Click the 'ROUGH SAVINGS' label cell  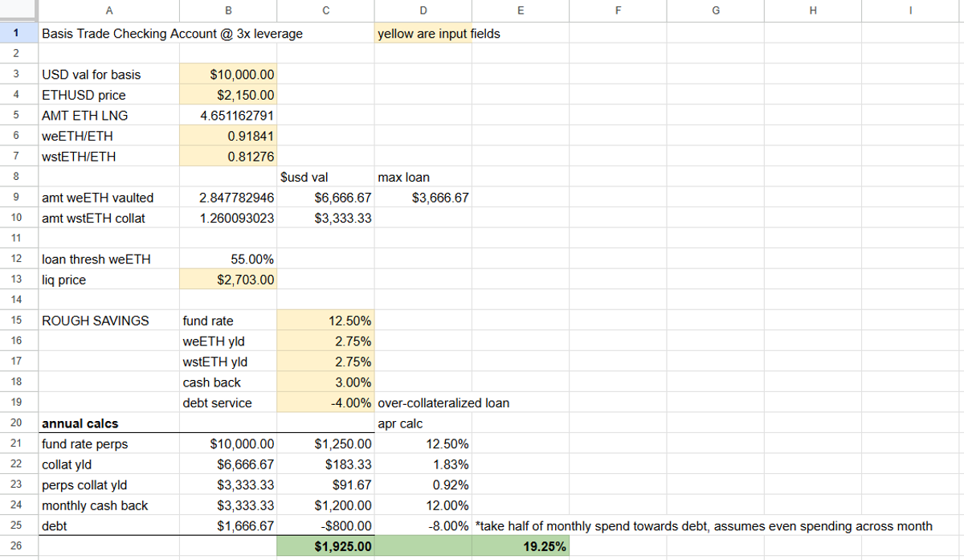pos(108,321)
